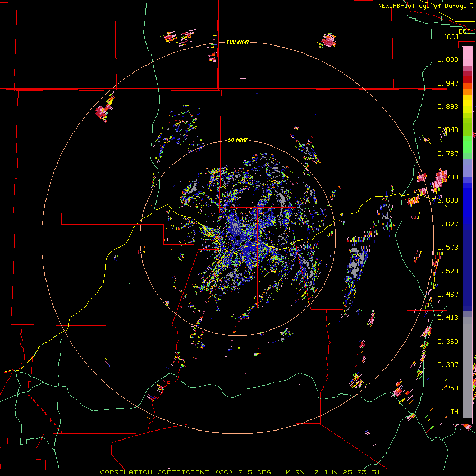The image size is (476, 476).
Task: Click the 0.893 scale value
Action: coord(448,106)
